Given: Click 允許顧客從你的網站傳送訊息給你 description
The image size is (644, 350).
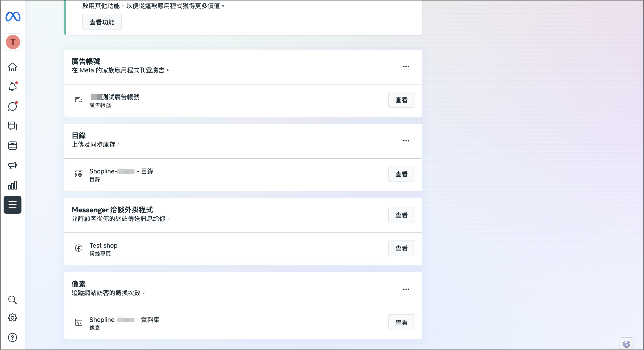Looking at the screenshot, I should click(121, 219).
